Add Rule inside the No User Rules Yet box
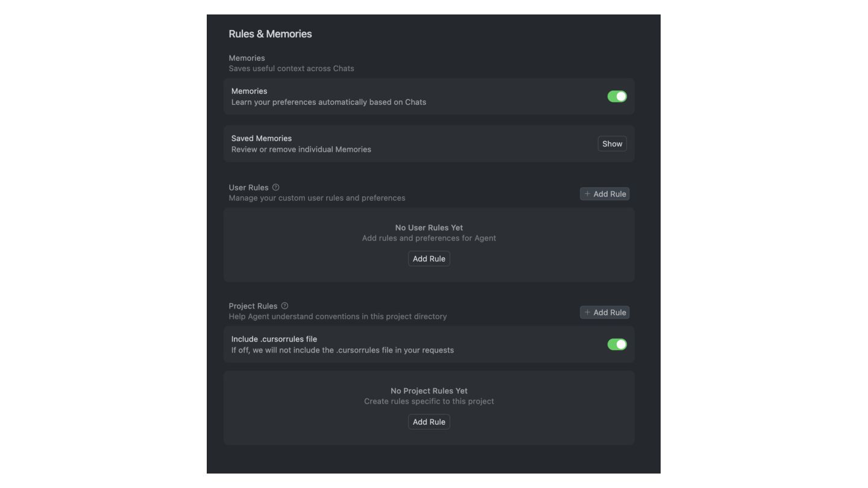The height and width of the screenshot is (488, 868). pyautogui.click(x=429, y=259)
